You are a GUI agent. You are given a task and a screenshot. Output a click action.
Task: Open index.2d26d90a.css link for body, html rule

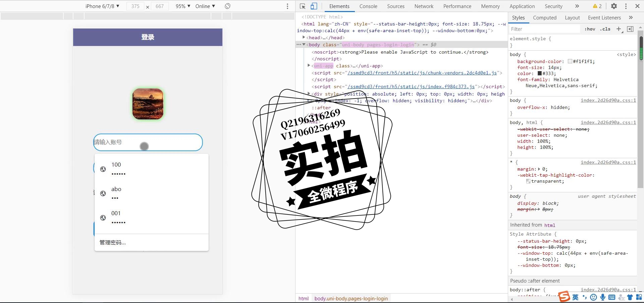coord(608,122)
